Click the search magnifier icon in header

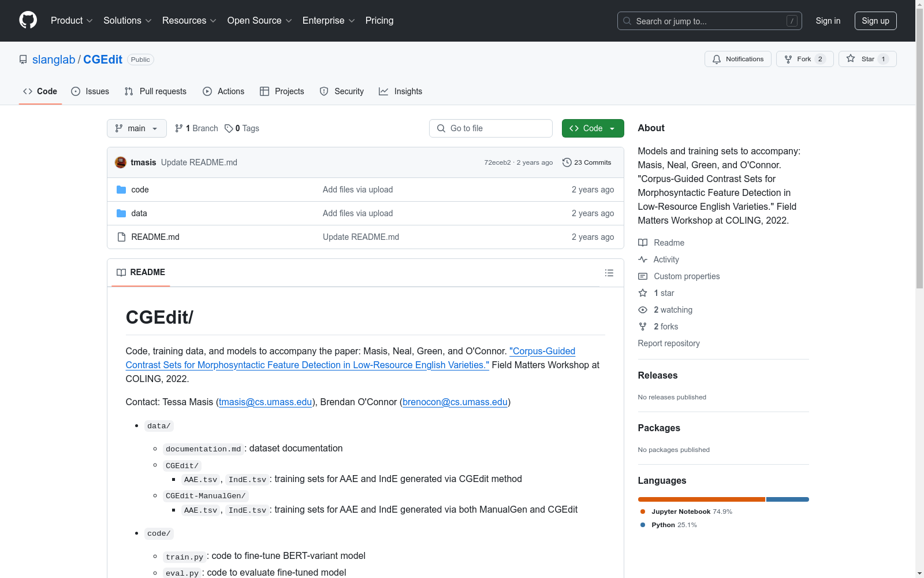(627, 21)
